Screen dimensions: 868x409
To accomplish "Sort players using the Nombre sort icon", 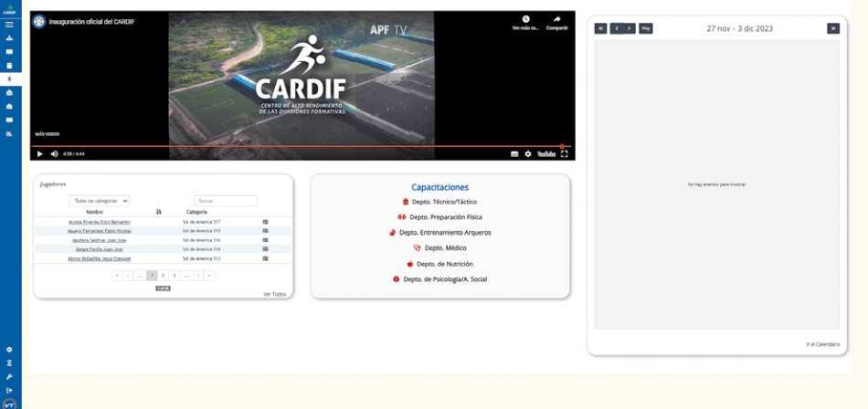I will [159, 212].
